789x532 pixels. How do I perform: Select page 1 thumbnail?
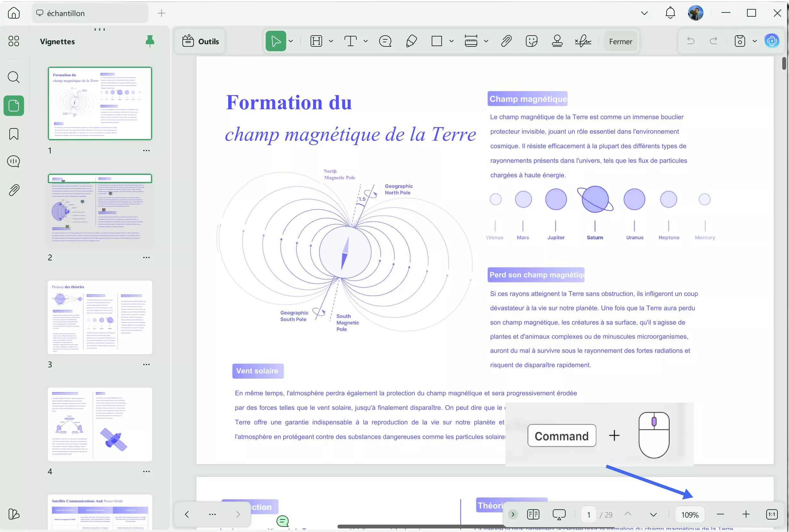tap(100, 103)
